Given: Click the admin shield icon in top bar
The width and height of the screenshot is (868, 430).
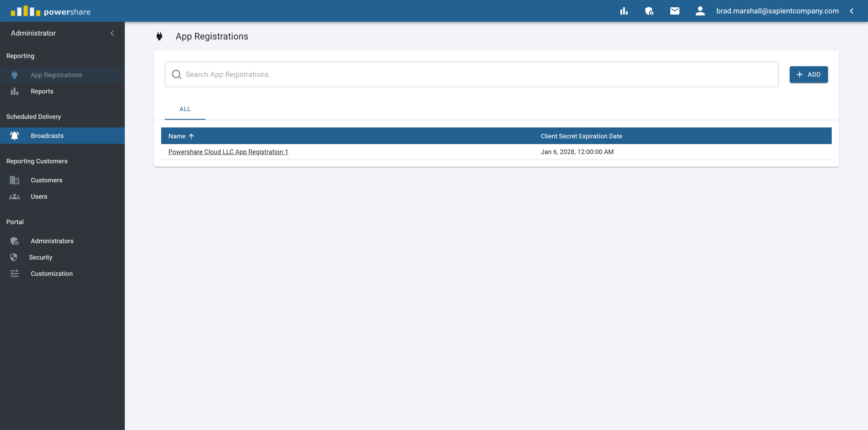Looking at the screenshot, I should tap(649, 11).
